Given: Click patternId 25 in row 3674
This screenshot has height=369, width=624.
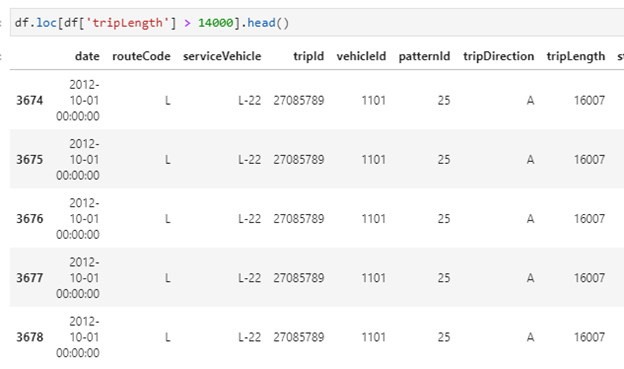Looking at the screenshot, I should click(444, 100).
